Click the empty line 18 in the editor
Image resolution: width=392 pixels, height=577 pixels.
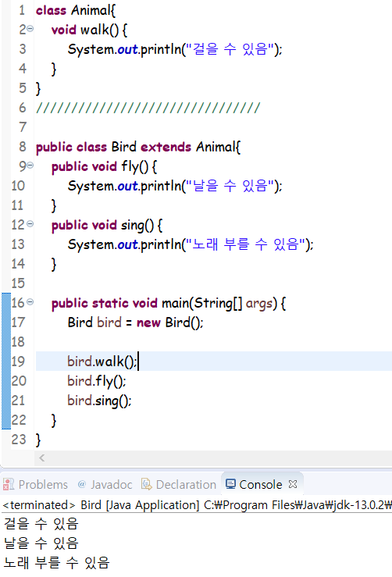213,342
